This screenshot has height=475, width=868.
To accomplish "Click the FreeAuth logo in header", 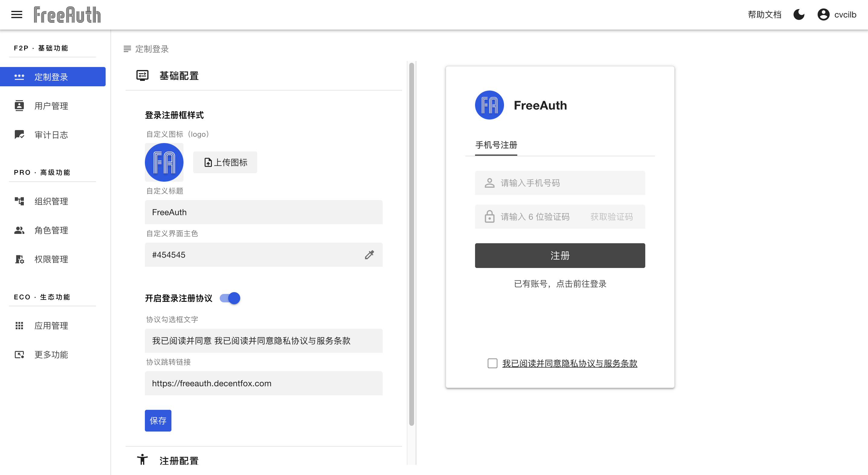I will 67,14.
